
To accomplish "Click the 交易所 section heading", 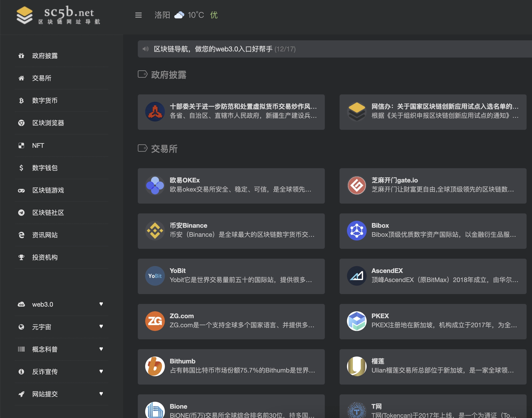I will click(164, 149).
